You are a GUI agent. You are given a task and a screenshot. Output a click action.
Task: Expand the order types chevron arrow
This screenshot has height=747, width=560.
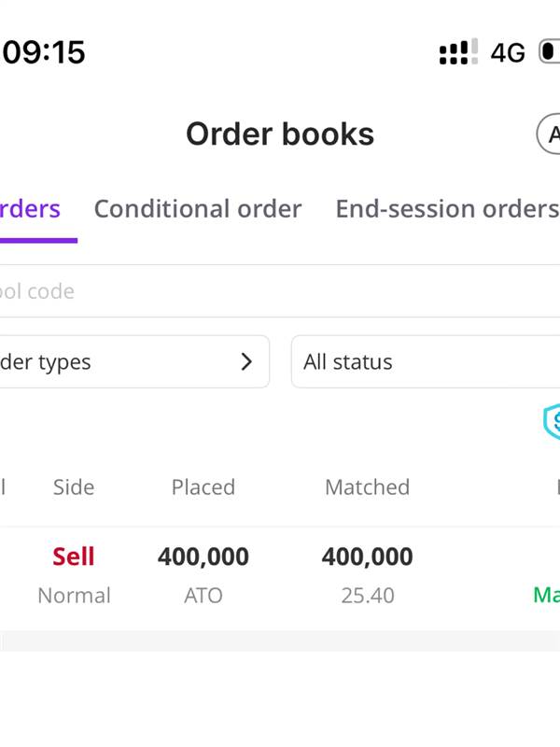pyautogui.click(x=246, y=361)
